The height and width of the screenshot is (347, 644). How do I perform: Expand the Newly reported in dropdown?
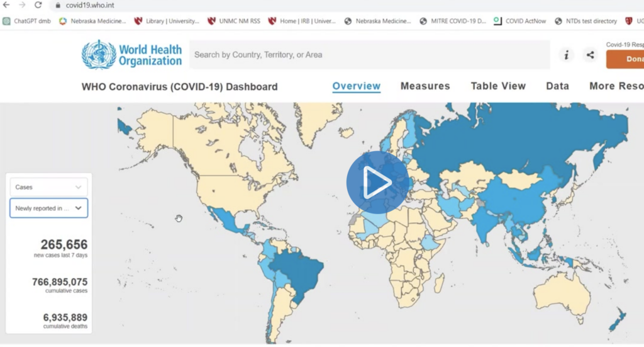(48, 208)
